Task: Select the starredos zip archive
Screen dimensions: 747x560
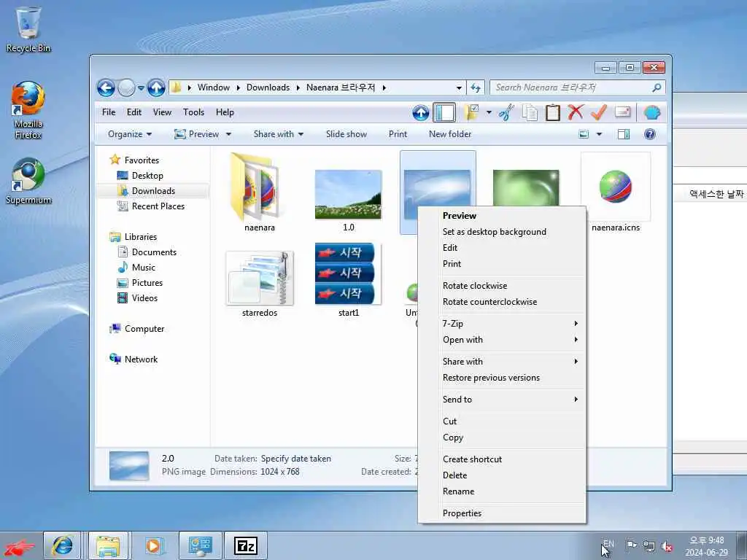Action: point(260,284)
